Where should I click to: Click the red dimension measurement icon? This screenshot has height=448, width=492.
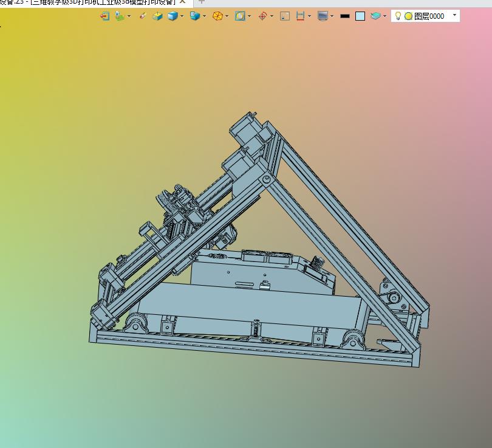pyautogui.click(x=300, y=16)
